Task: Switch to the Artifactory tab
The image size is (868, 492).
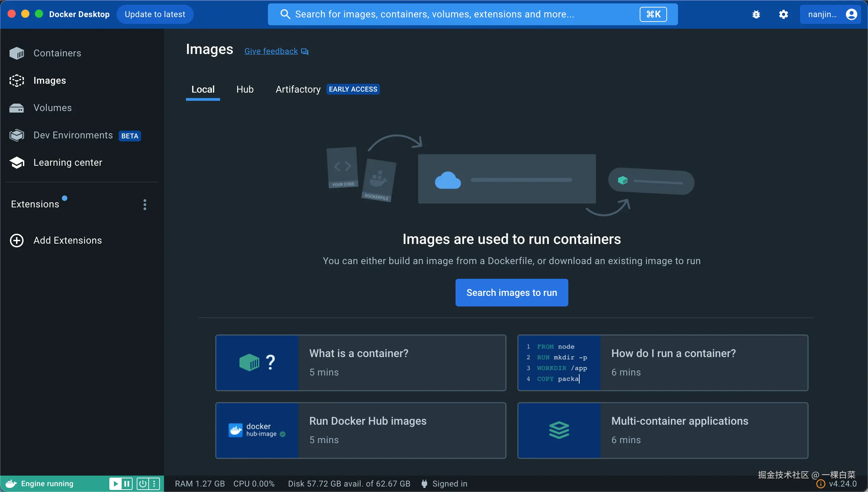Action: (298, 90)
